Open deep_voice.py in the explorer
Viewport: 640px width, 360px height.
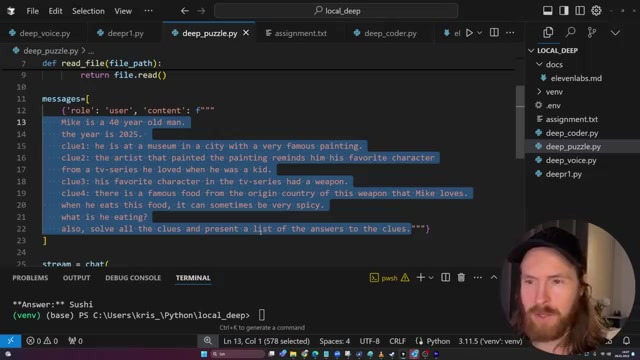point(571,160)
